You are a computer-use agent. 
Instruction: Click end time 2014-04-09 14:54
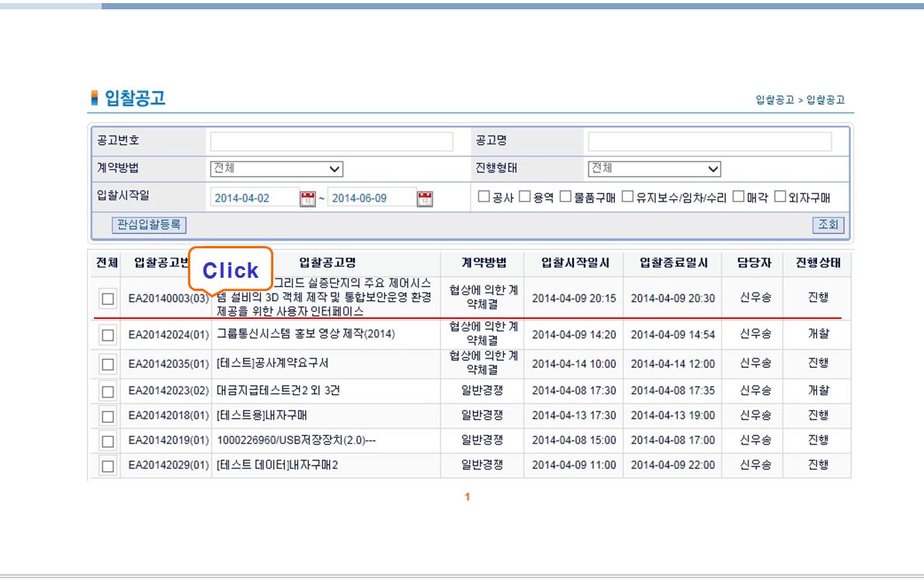(x=673, y=334)
